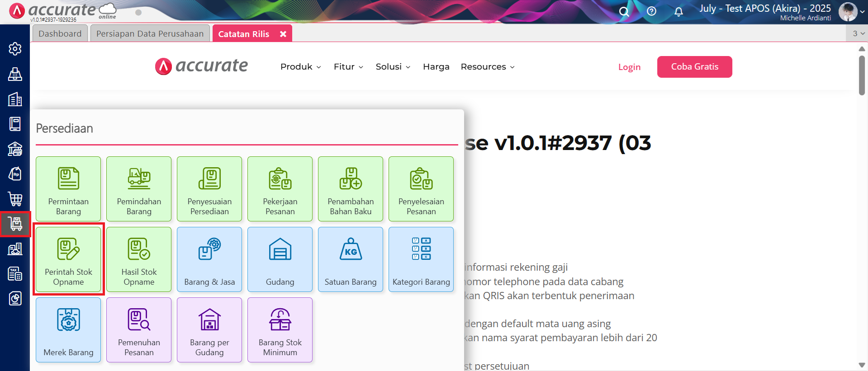
Task: Open settings gear in sidebar
Action: pyautogui.click(x=15, y=49)
